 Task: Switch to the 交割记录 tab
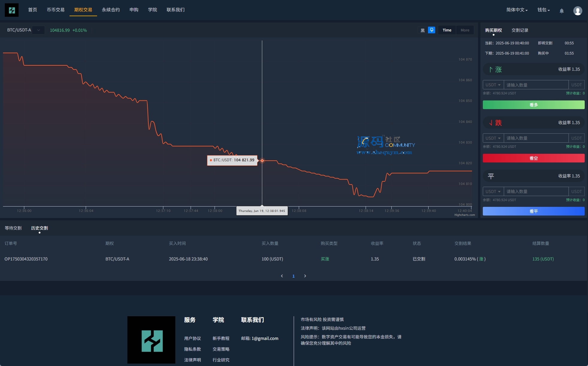click(520, 30)
